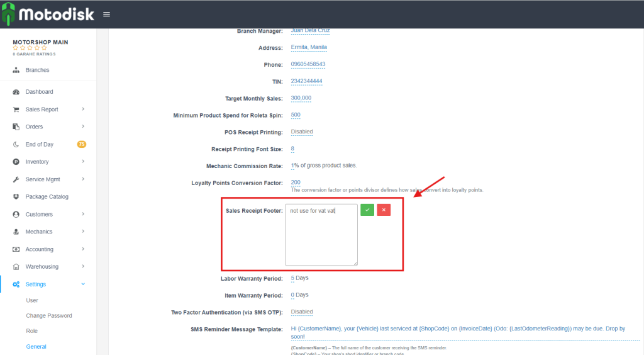Click the Dashboard gauge icon in sidebar
Image resolution: width=644 pixels, height=355 pixels.
point(16,92)
